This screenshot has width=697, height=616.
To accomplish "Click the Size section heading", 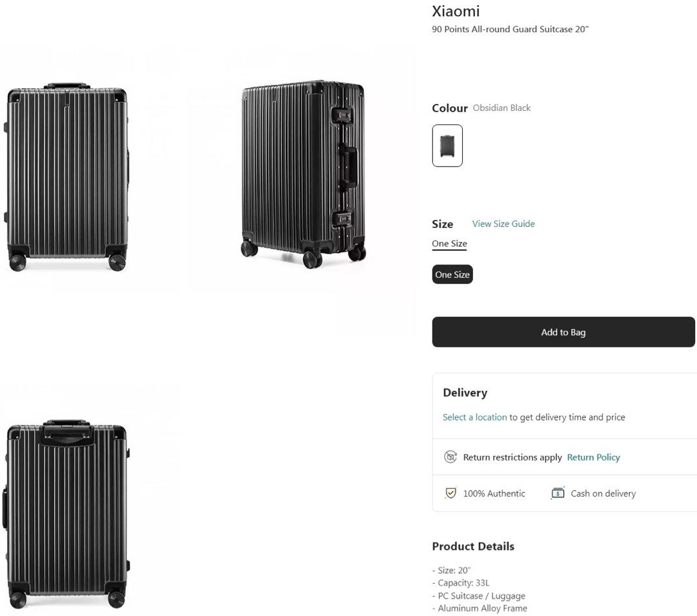I will 441,224.
